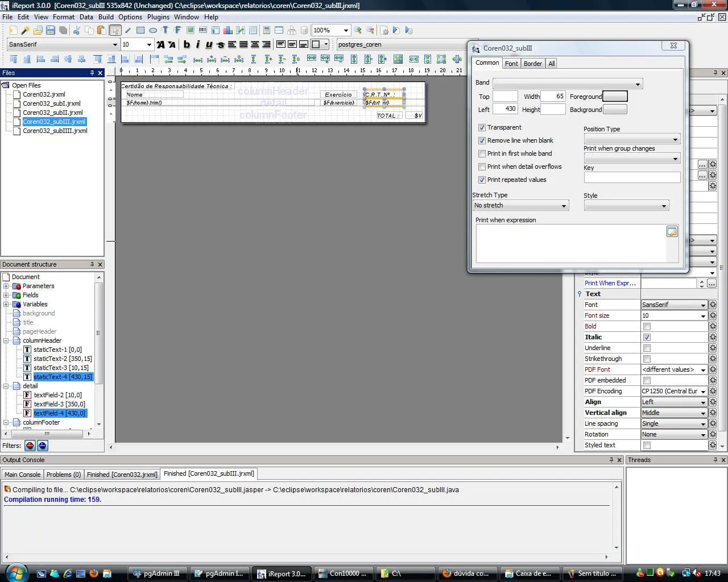Open the zoom percentage dropdown
This screenshot has width=728, height=582.
346,30
